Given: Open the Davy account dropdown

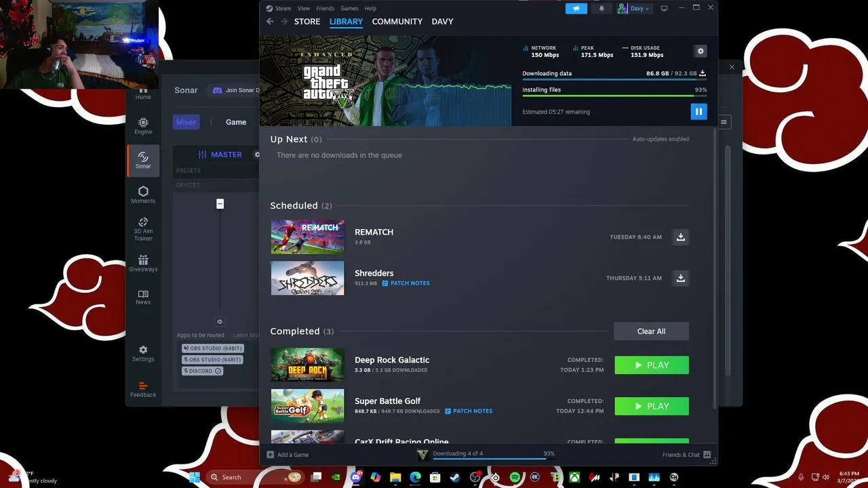Looking at the screenshot, I should 633,8.
